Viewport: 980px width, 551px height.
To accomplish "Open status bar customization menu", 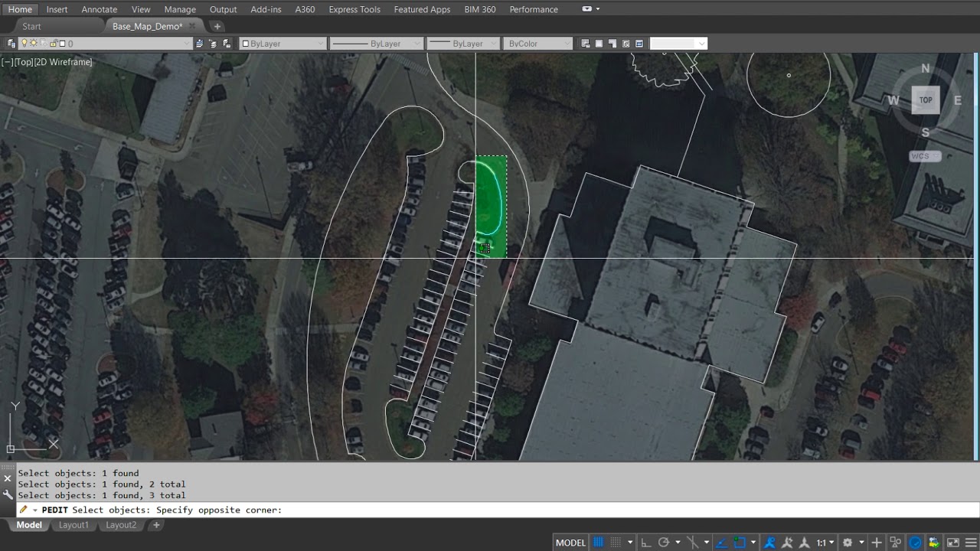I will (970, 543).
